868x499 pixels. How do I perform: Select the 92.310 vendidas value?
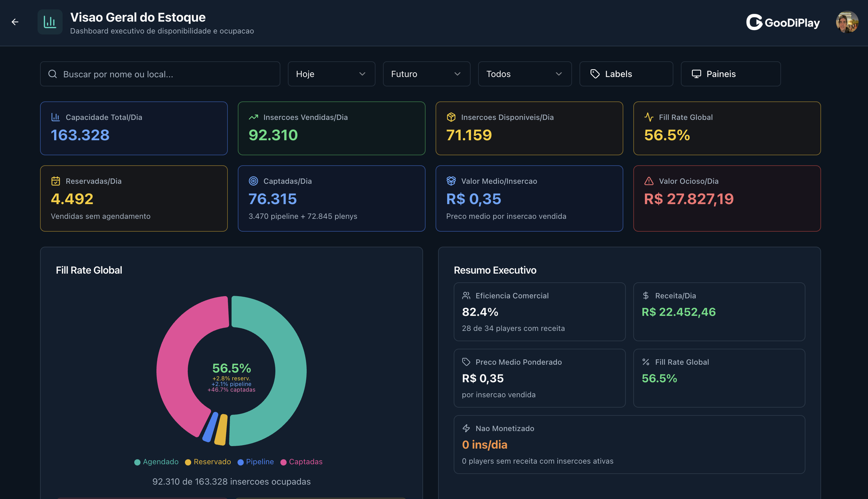point(273,135)
